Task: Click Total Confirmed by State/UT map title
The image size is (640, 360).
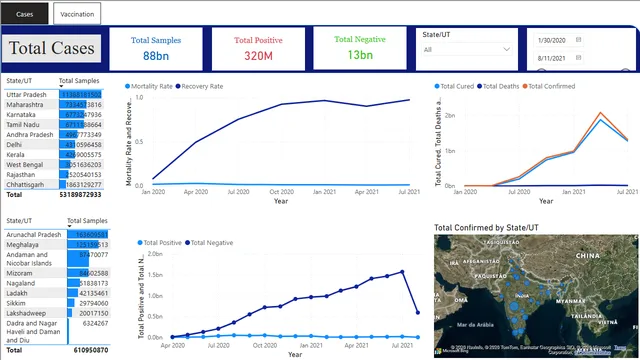Action: pos(486,228)
